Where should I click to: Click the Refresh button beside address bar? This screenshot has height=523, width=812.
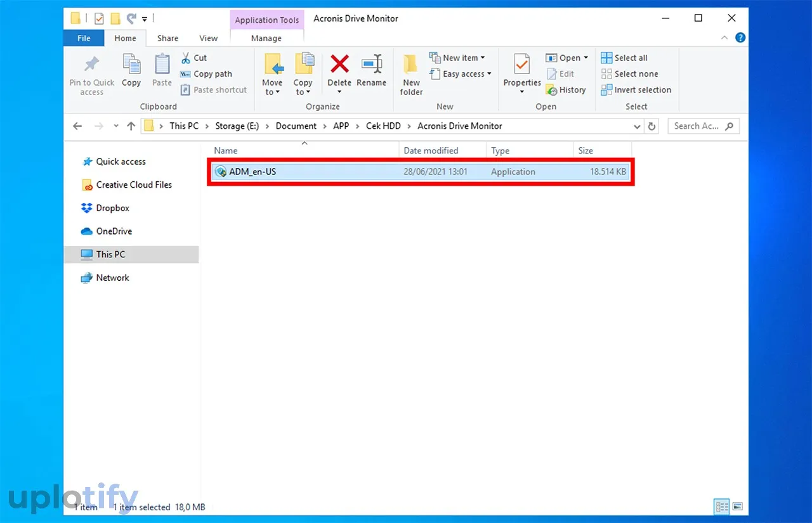652,126
